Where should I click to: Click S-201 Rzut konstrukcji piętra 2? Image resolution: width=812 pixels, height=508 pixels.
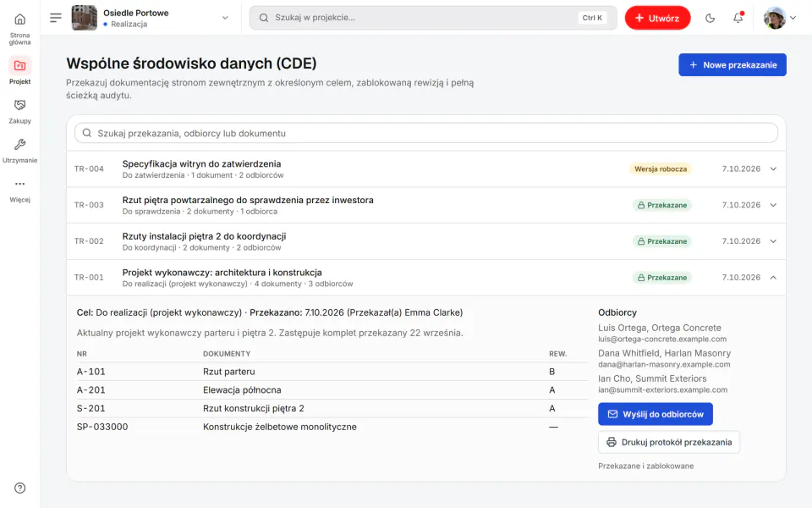332,408
